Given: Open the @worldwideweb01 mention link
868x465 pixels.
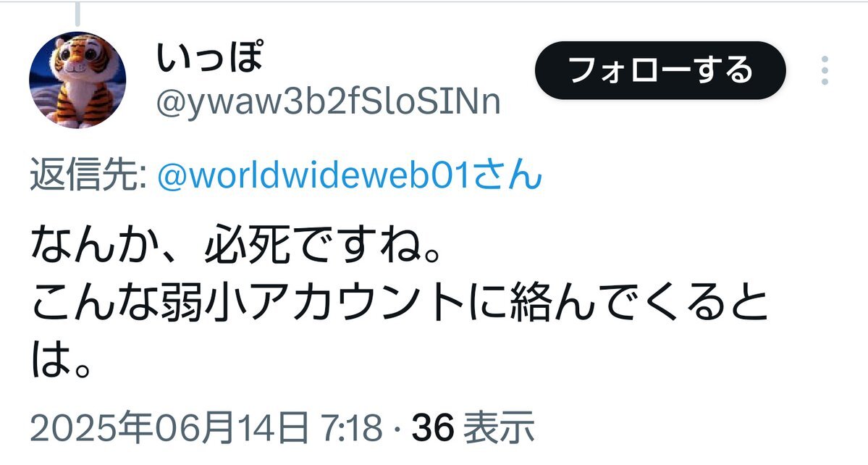Looking at the screenshot, I should point(313,175).
